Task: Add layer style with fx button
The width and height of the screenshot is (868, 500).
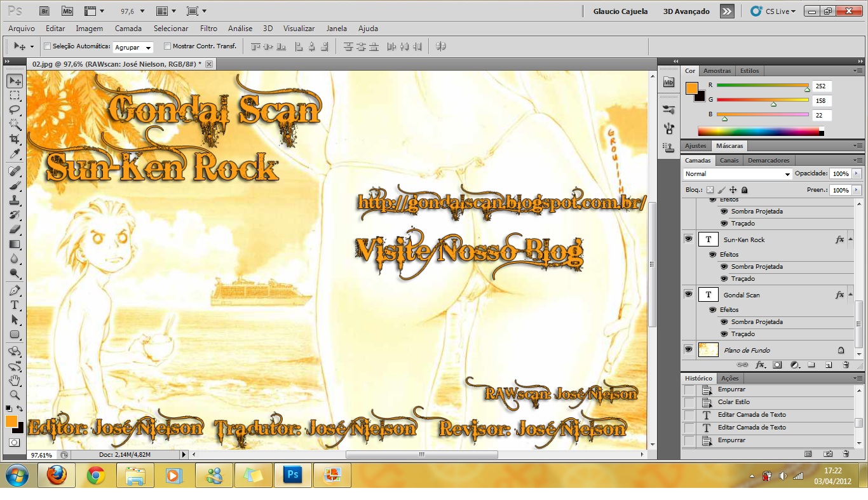Action: pyautogui.click(x=759, y=365)
